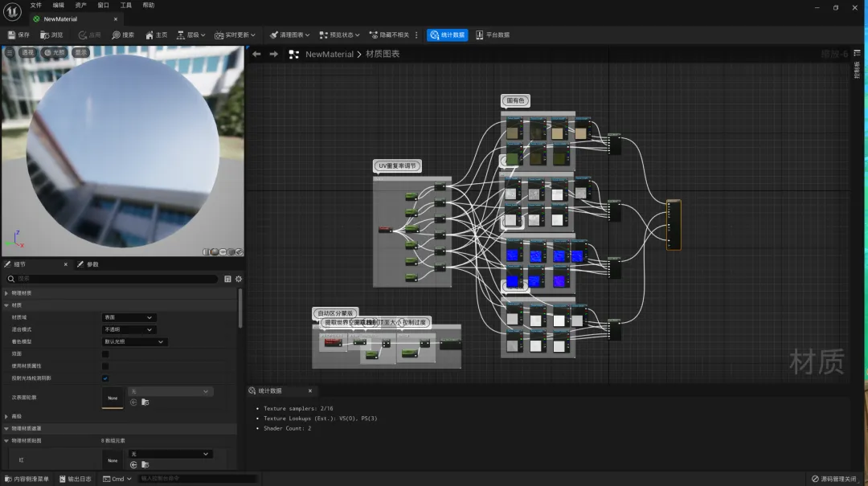Uncheck the 投射光线检测阴影 checkbox
This screenshot has width=868, height=486.
coord(105,378)
